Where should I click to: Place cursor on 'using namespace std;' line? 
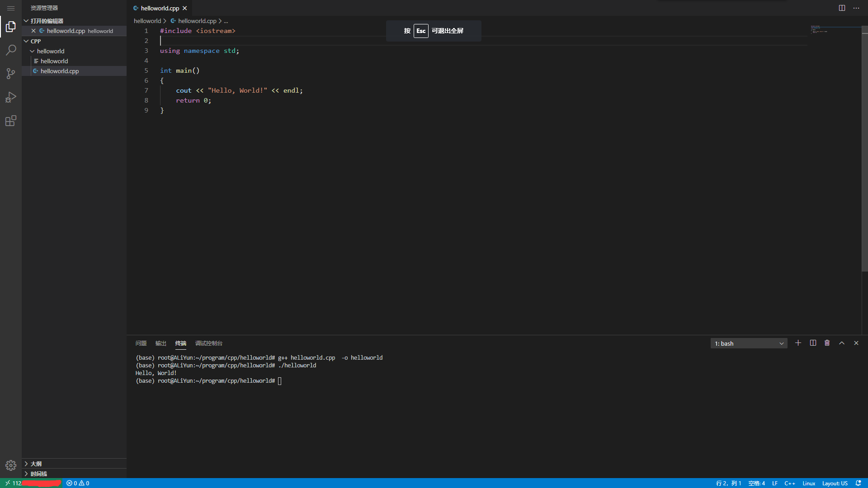click(x=199, y=51)
